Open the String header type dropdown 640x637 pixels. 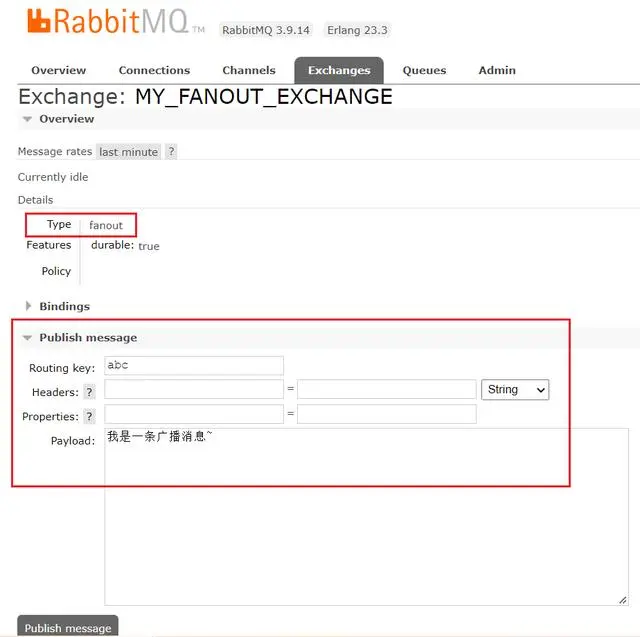click(515, 390)
